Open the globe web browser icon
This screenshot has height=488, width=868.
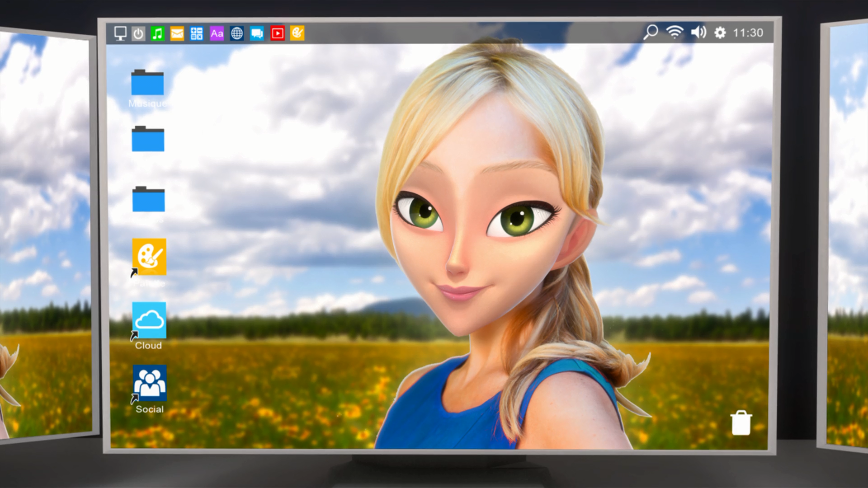click(237, 33)
